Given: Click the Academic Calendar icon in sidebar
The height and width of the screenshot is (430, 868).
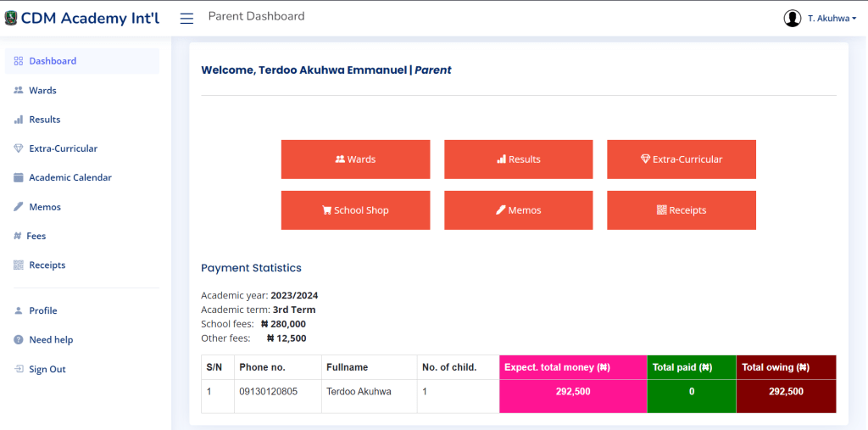Looking at the screenshot, I should coord(19,178).
